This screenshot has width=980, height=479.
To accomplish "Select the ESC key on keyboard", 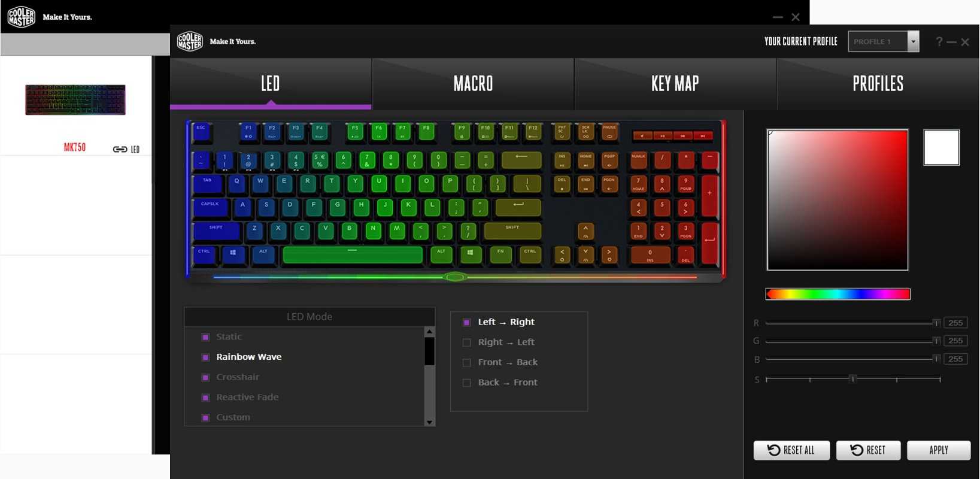I will pyautogui.click(x=202, y=132).
